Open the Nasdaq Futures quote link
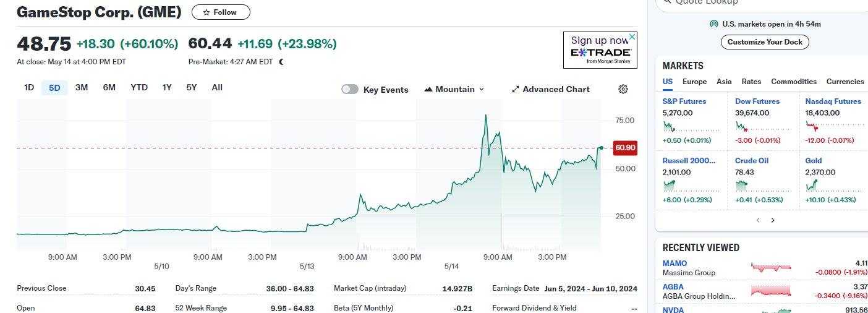Image resolution: width=868 pixels, height=313 pixels. coord(833,101)
